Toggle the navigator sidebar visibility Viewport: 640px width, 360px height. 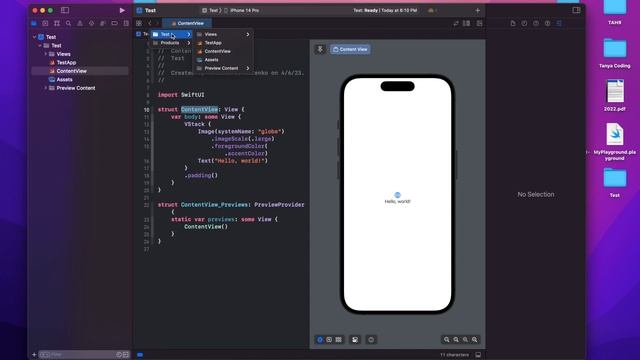tap(65, 10)
